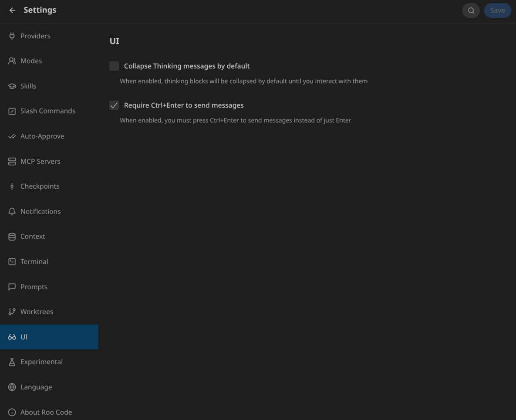Click the Language globe icon
The image size is (516, 420).
[x=12, y=387]
